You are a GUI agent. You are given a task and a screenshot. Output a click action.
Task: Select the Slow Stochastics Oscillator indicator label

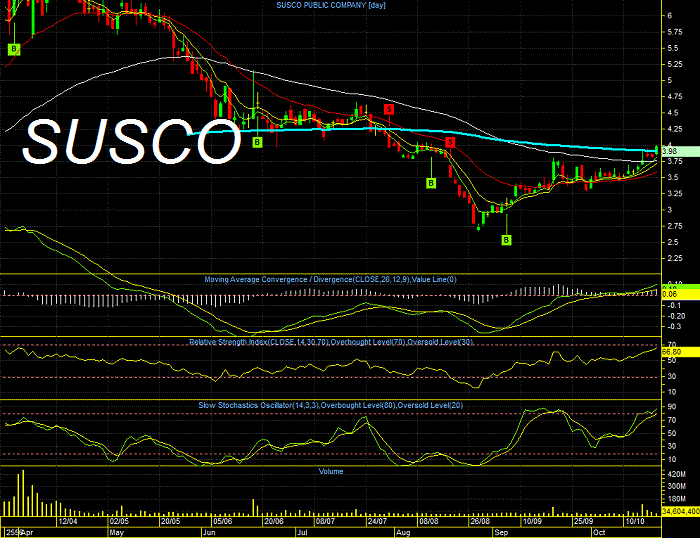click(x=331, y=405)
